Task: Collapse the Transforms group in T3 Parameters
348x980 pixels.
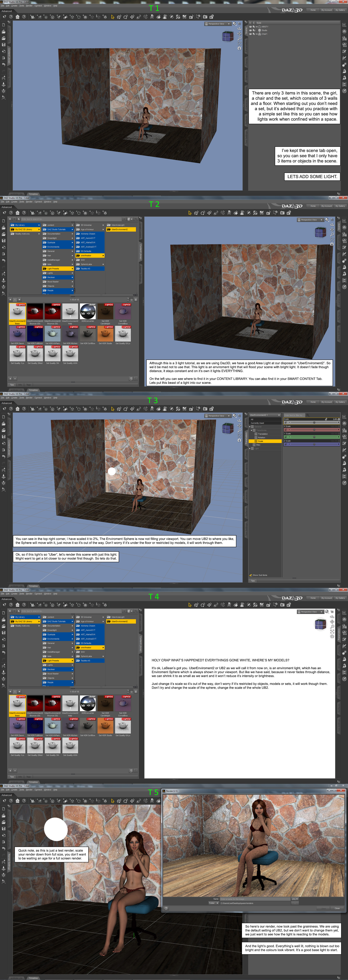Action: click(x=252, y=430)
